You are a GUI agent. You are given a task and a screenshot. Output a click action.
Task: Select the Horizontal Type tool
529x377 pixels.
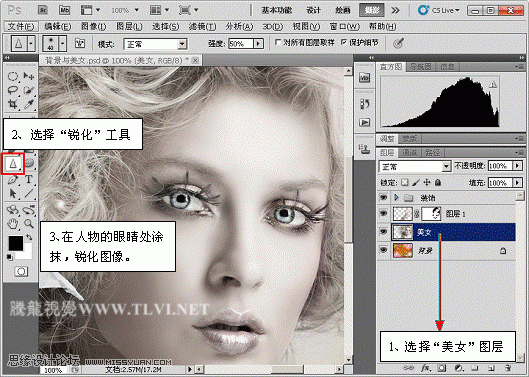click(x=29, y=179)
